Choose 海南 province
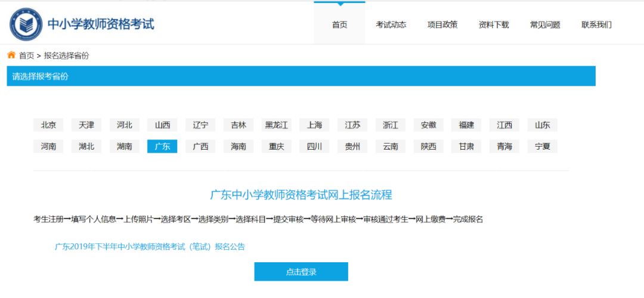This screenshot has height=298, width=644. 239,147
